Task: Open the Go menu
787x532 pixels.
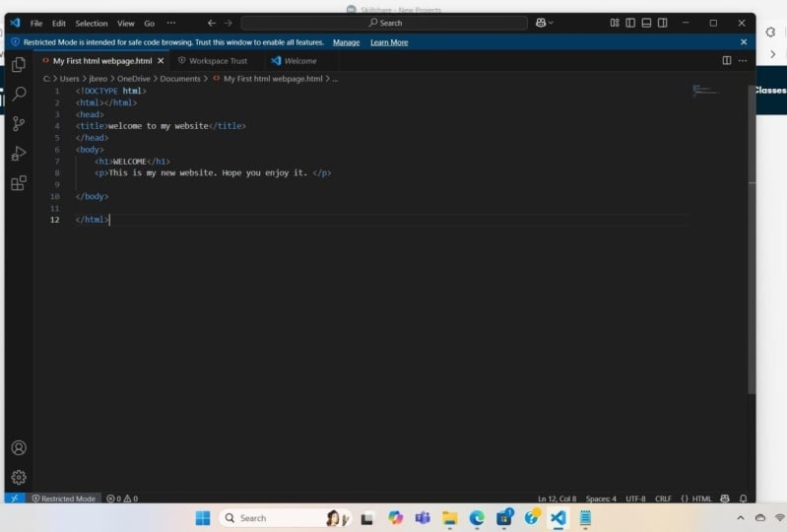Action: pyautogui.click(x=149, y=23)
